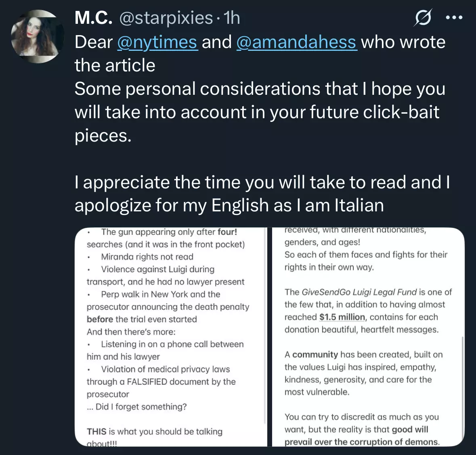
Task: Click the GiveSendGo Luigi Legal Fund text
Action: (359, 292)
